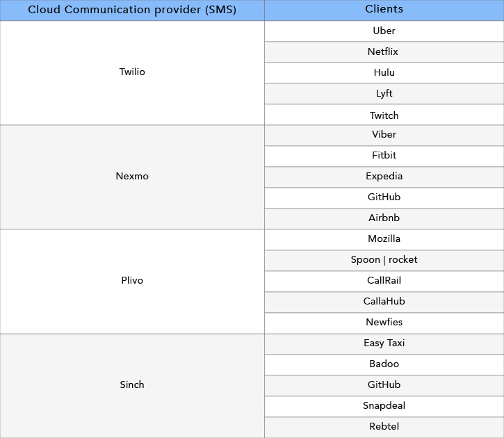Click the Uber client cell
This screenshot has width=504, height=438.
click(x=384, y=31)
